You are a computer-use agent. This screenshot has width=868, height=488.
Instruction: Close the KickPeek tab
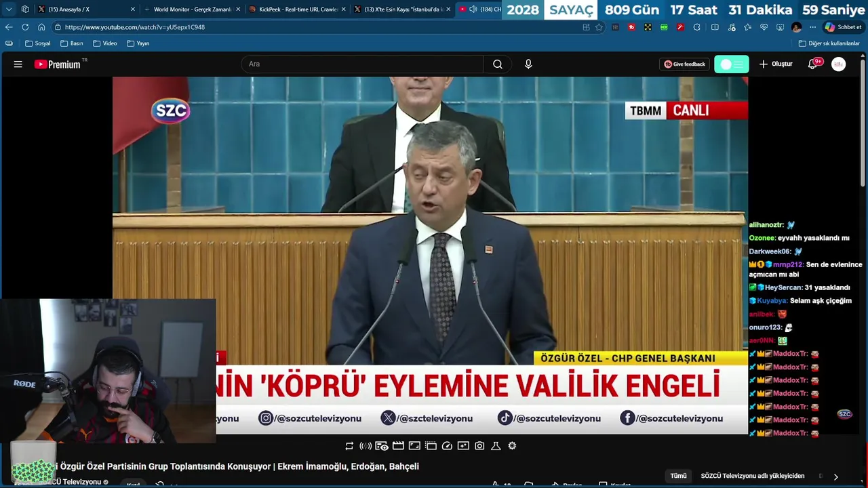click(344, 9)
